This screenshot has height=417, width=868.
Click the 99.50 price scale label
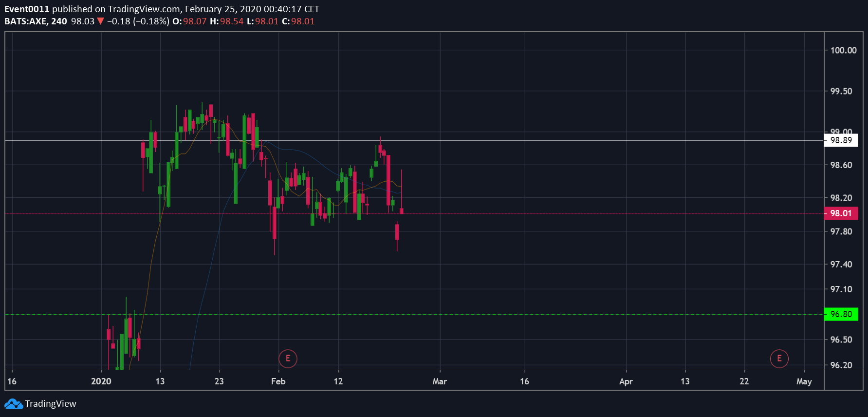click(x=841, y=91)
